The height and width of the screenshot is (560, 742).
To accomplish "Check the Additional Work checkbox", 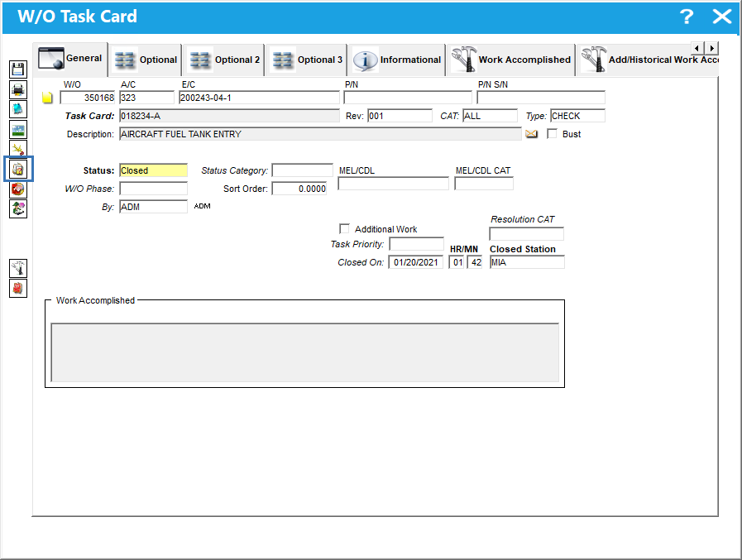I will tap(344, 229).
